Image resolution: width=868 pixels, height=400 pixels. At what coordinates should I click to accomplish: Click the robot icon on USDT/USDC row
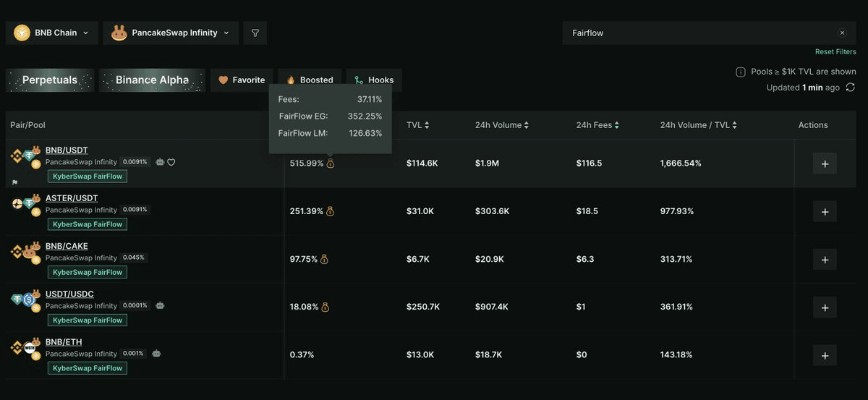pyautogui.click(x=160, y=305)
